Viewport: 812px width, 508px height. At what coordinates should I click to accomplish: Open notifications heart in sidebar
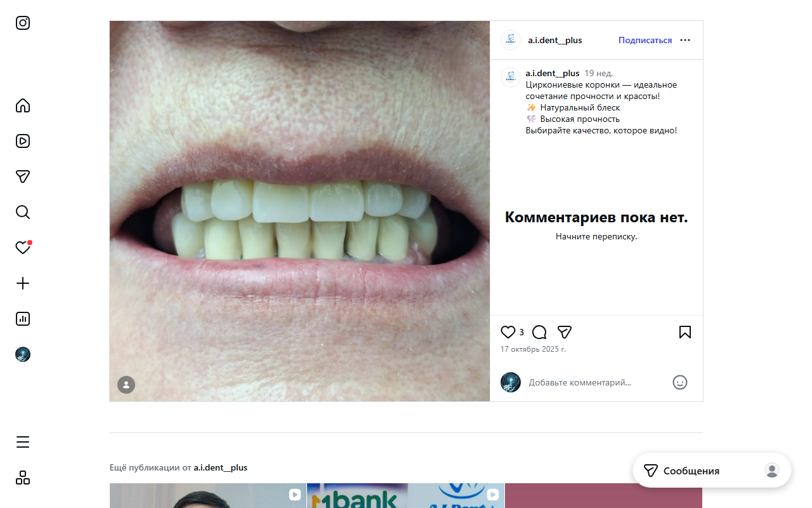click(x=23, y=248)
